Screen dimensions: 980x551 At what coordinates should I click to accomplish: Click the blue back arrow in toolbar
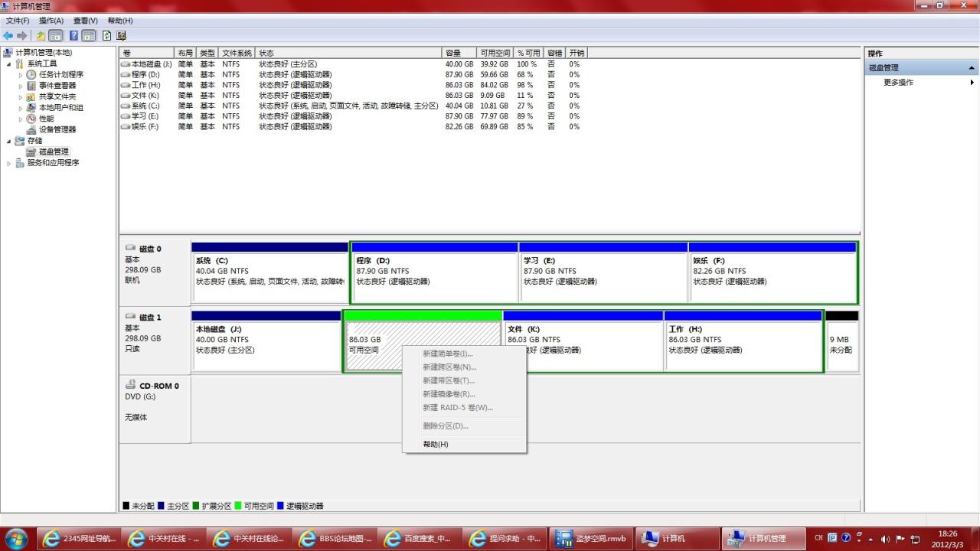[x=8, y=36]
